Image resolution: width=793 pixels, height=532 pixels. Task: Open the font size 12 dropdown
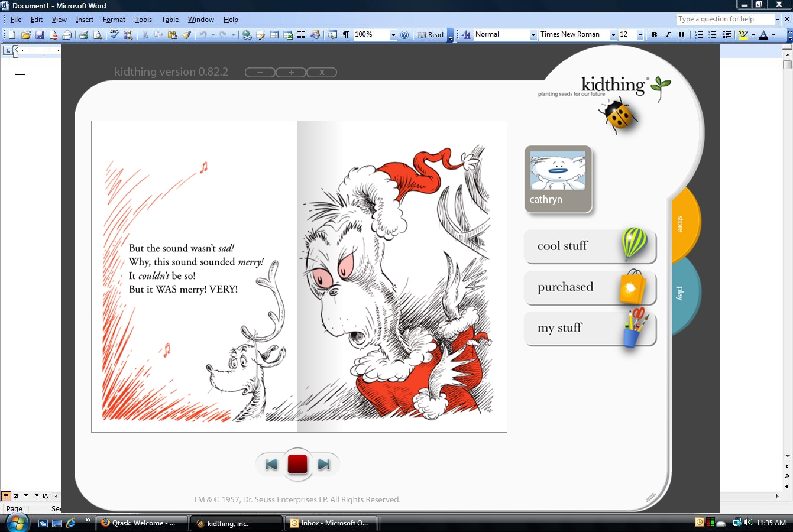[x=640, y=35]
